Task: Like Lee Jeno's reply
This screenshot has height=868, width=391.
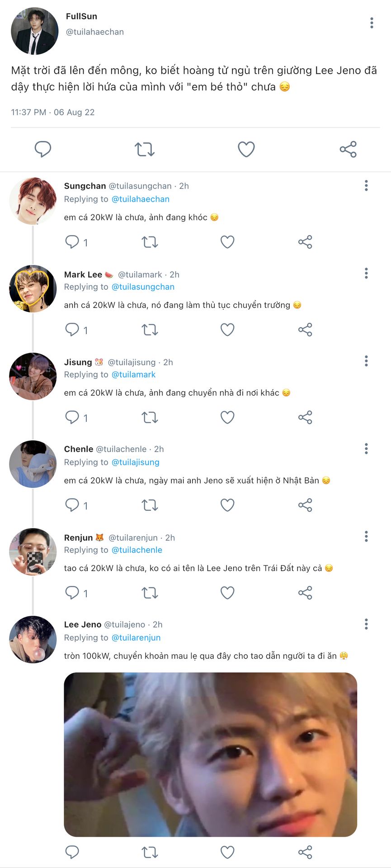Action: 227,853
